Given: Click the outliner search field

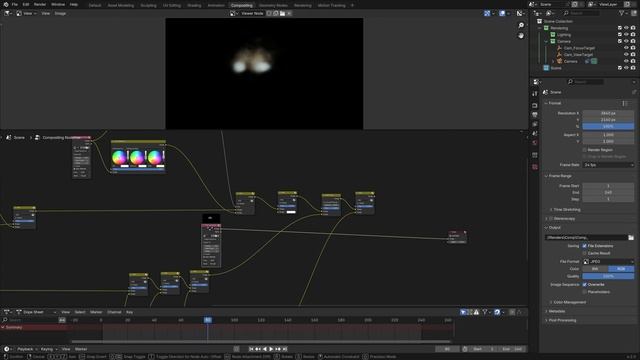Looking at the screenshot, I should tap(581, 13).
